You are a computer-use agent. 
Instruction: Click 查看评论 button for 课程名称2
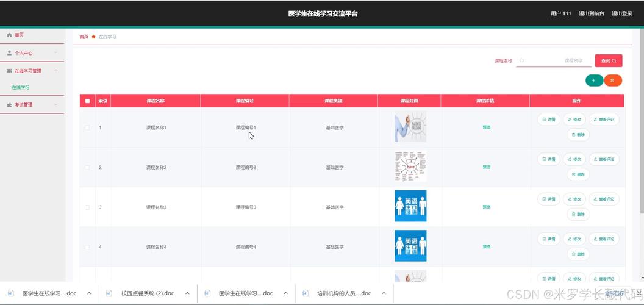click(x=604, y=159)
